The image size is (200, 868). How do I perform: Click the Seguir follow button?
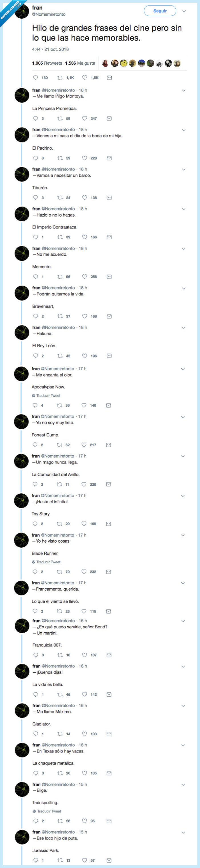[160, 11]
